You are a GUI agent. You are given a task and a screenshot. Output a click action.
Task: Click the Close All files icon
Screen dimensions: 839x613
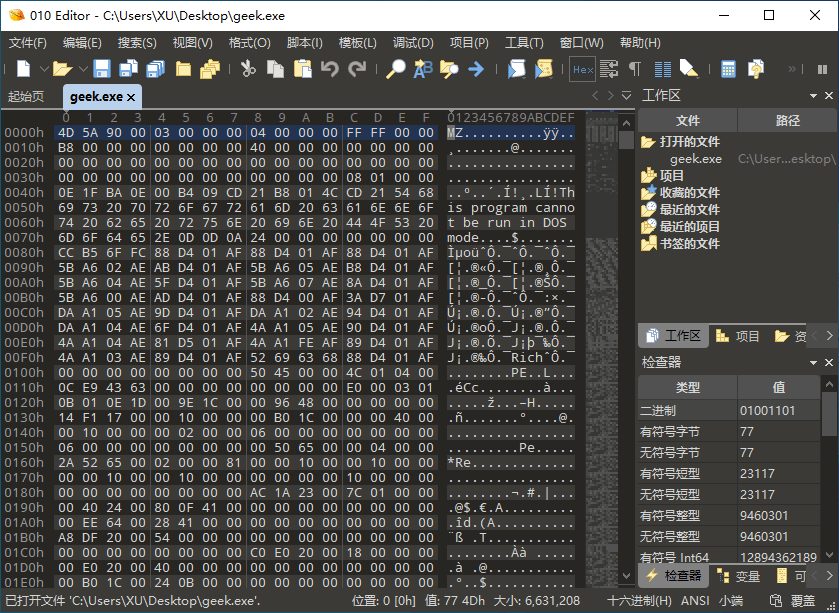click(210, 69)
